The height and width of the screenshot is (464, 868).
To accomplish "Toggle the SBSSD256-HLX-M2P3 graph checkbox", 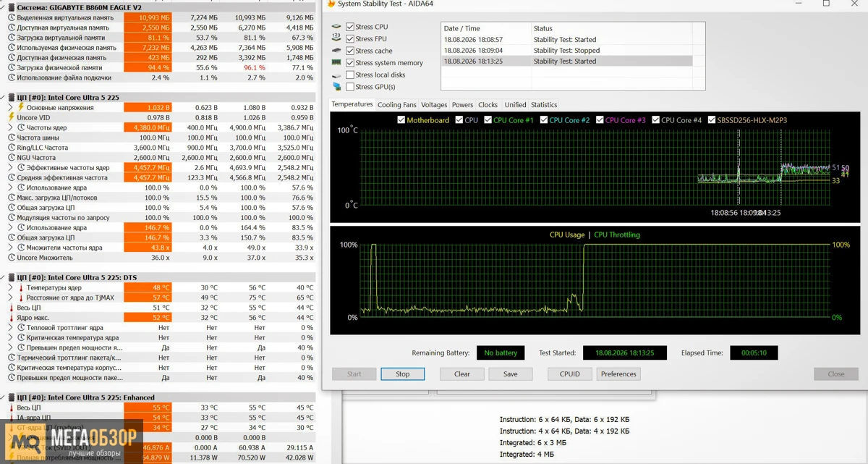I will pos(712,120).
